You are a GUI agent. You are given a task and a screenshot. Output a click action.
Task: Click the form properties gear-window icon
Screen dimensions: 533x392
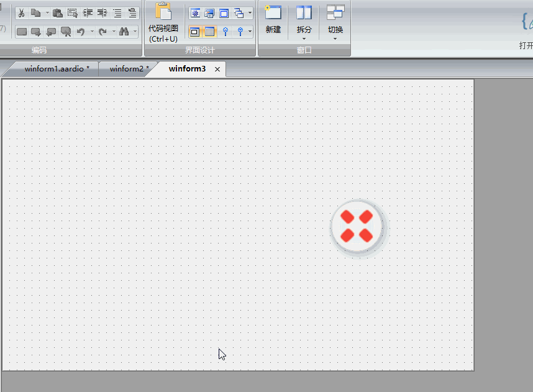tap(195, 14)
